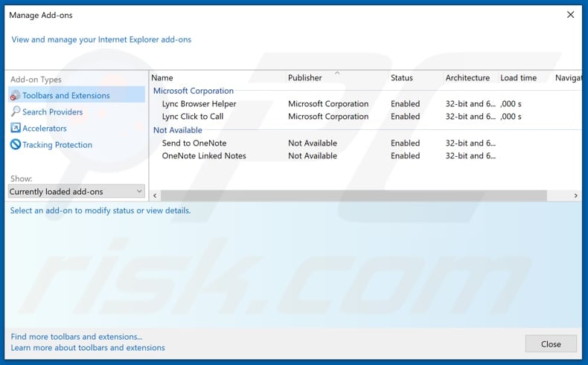Select Toolbars and Extensions add-on type
Viewport: 588px width, 365px height.
point(77,95)
